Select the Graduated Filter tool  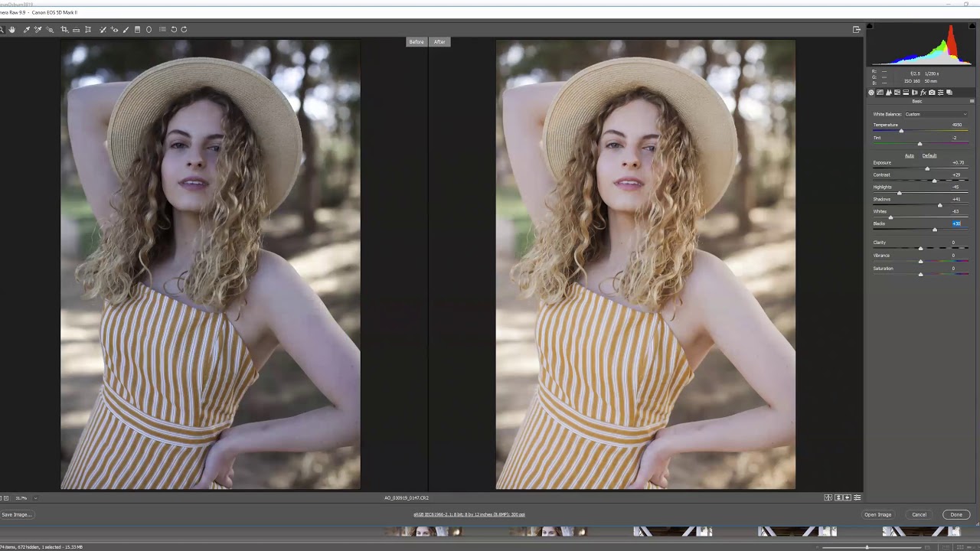(x=137, y=29)
